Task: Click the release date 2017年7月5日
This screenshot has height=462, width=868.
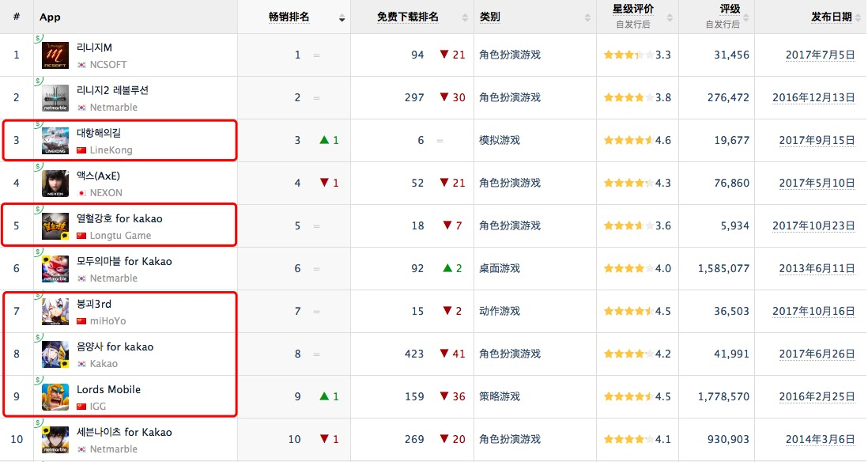Action: pos(821,55)
